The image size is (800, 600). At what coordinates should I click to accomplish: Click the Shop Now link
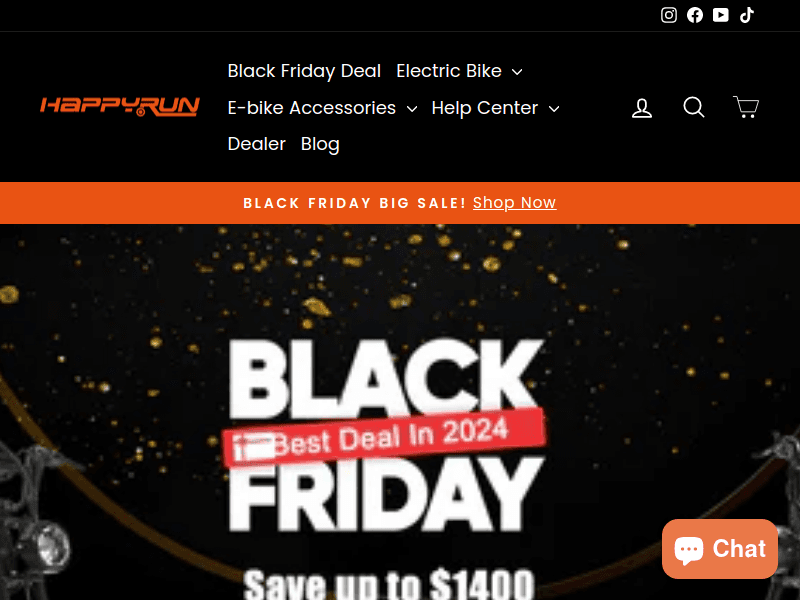pos(514,203)
